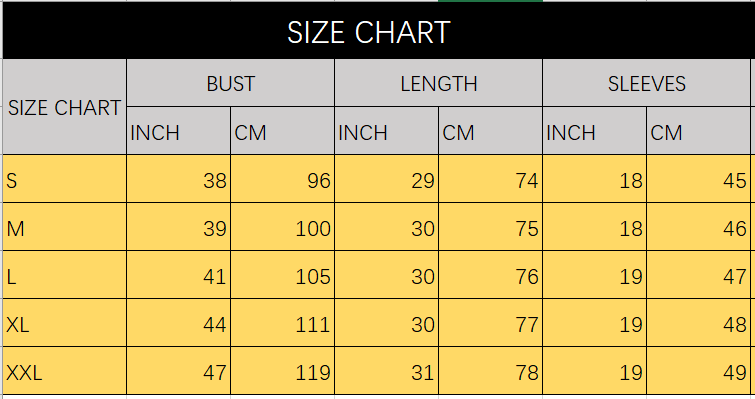The image size is (755, 399).
Task: Click the LENGTH header cell
Action: tap(438, 83)
